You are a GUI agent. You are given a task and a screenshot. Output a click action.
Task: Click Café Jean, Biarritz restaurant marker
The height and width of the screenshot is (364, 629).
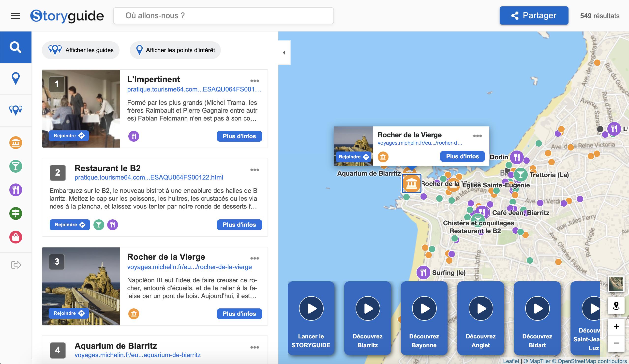click(x=482, y=212)
